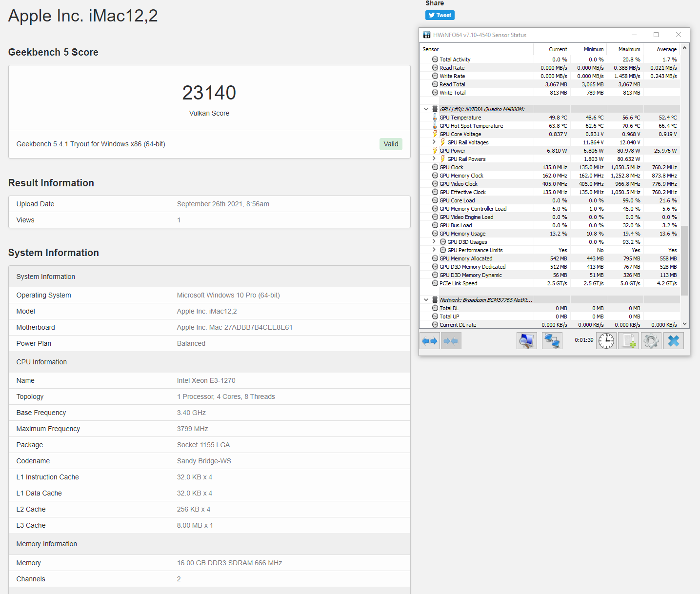Viewport: 700px width, 594px height.
Task: Click the gauge icon beside Total Activity
Action: click(x=435, y=59)
